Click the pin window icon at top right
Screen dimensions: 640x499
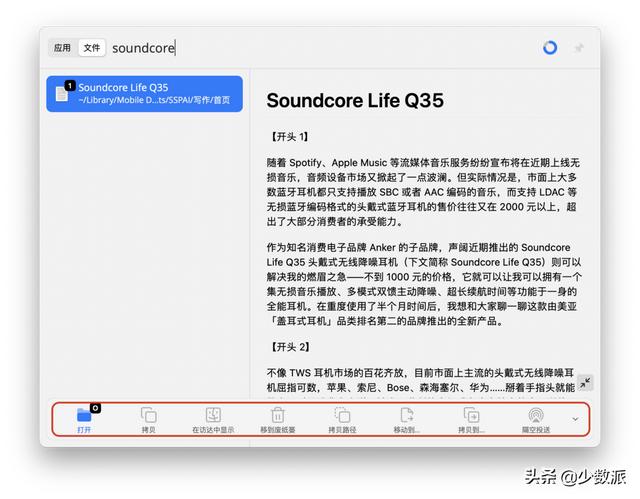coord(578,48)
